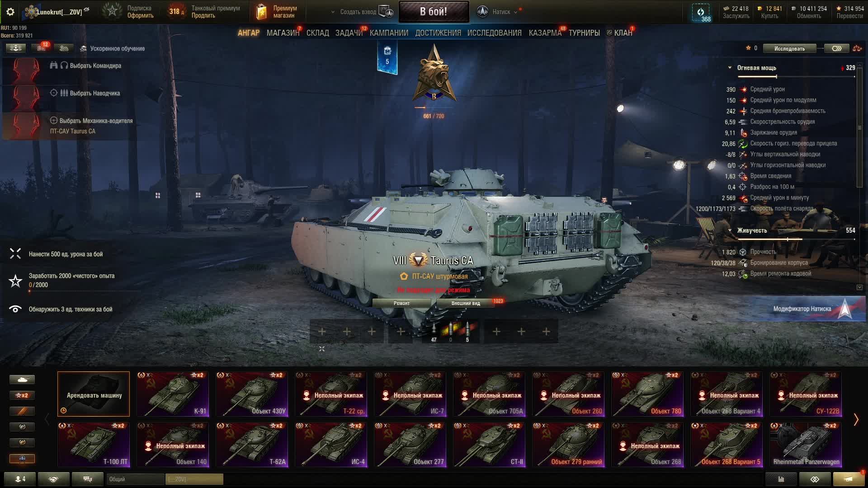Click the crystal bonds 368 icon

point(701,13)
